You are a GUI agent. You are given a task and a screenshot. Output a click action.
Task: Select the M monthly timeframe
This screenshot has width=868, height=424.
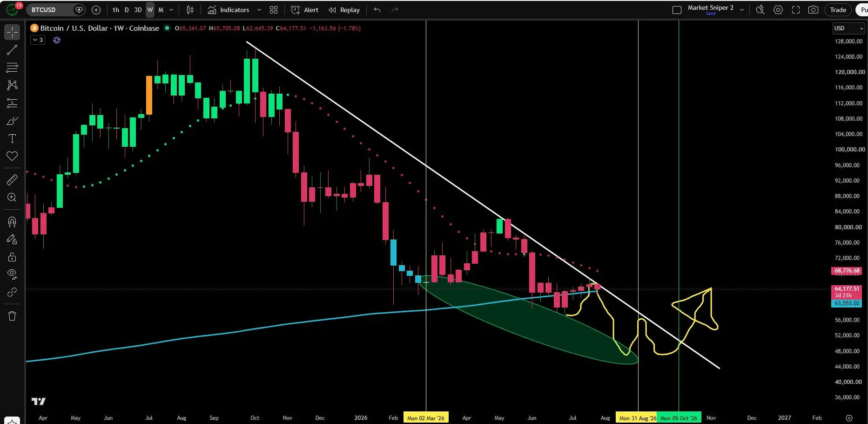coord(161,10)
